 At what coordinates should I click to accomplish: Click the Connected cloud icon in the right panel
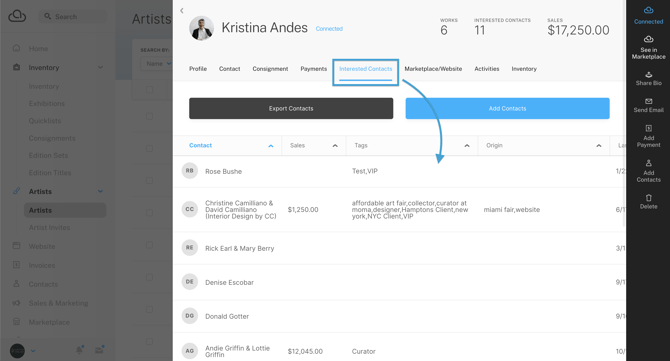(648, 10)
